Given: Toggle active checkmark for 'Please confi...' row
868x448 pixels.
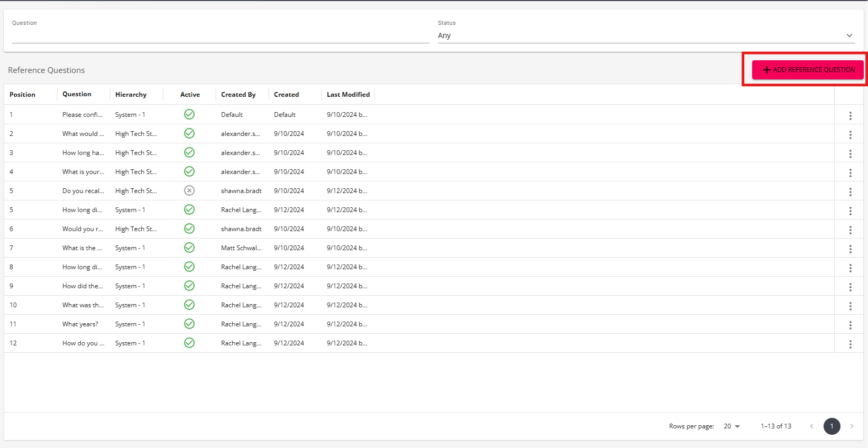Looking at the screenshot, I should 189,114.
